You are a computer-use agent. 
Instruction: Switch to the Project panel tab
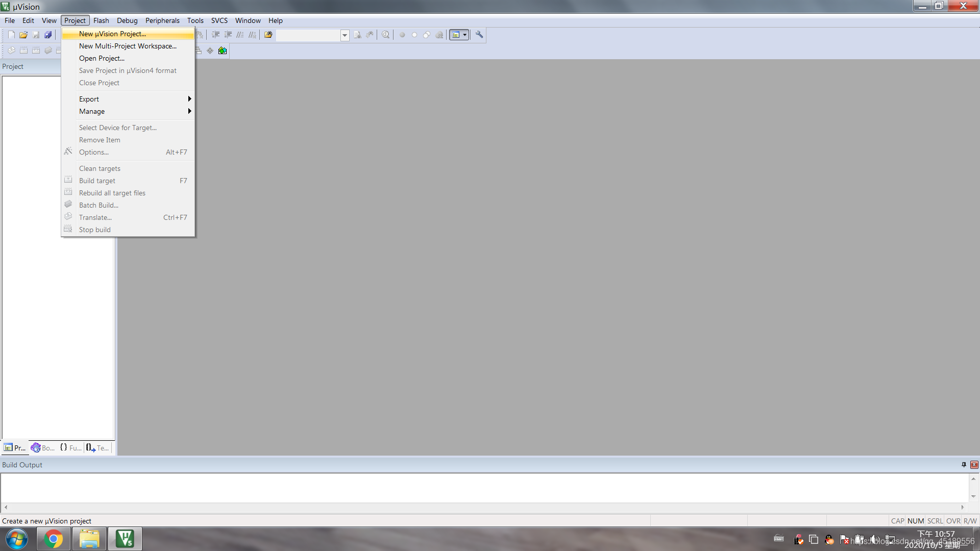[x=15, y=447]
